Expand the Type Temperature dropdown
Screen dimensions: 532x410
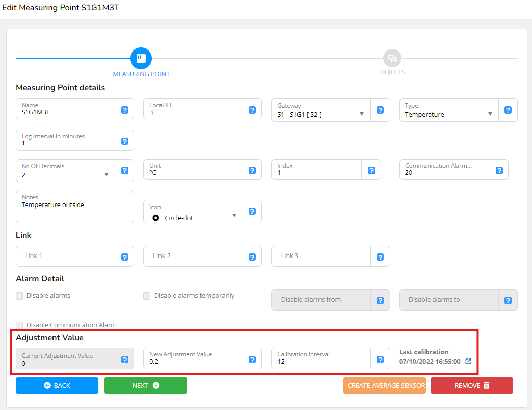(448, 110)
